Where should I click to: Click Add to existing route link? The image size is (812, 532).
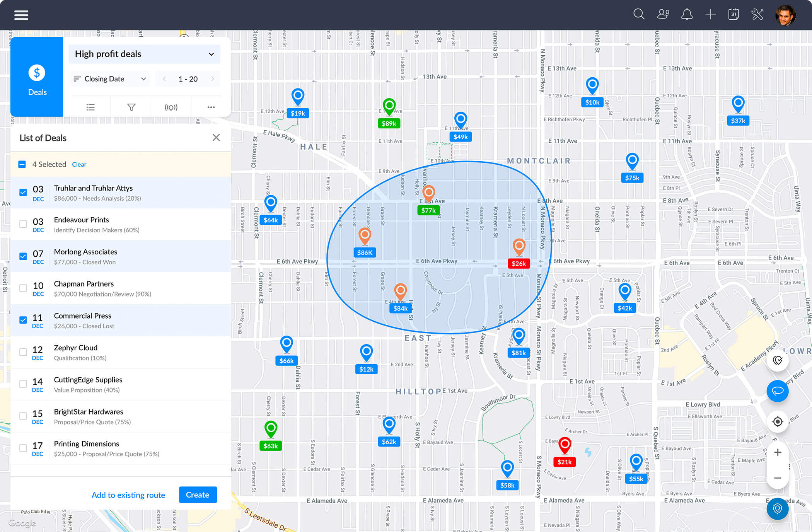click(x=128, y=495)
